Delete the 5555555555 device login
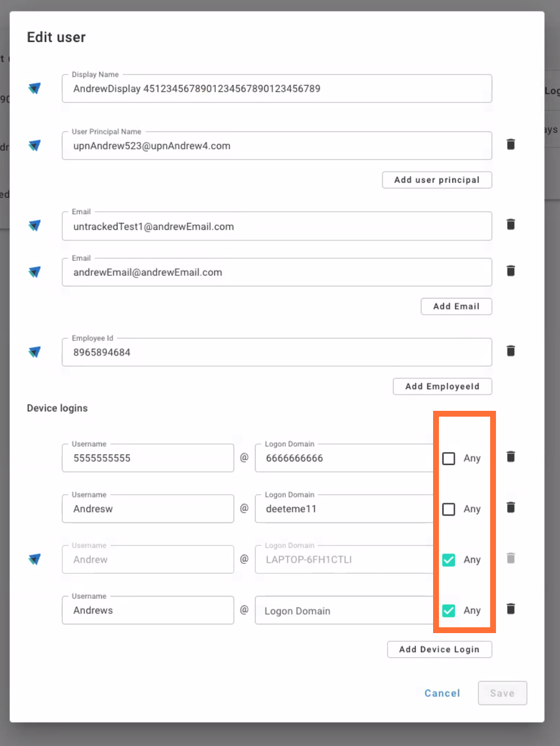The image size is (560, 746). (511, 457)
